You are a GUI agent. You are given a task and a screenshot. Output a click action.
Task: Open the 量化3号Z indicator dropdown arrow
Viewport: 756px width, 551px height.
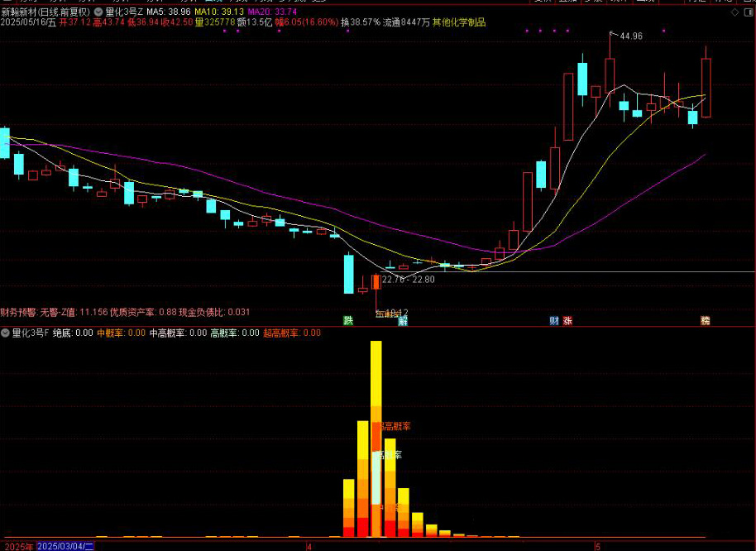tap(99, 12)
